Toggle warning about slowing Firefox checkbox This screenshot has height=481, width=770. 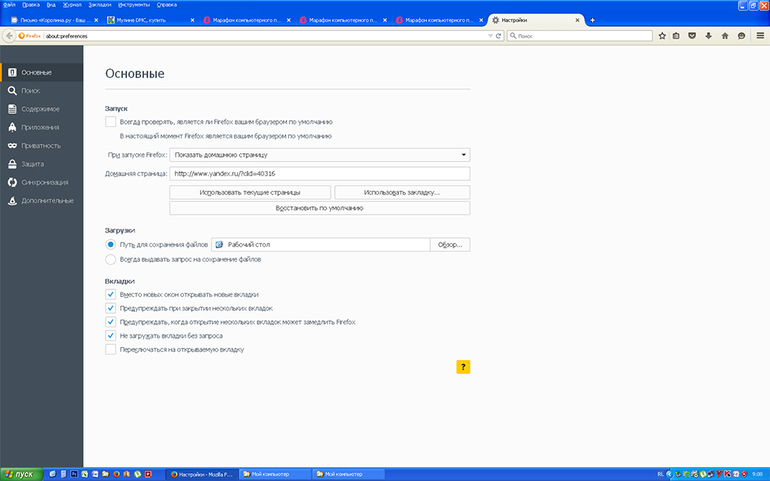(x=110, y=322)
